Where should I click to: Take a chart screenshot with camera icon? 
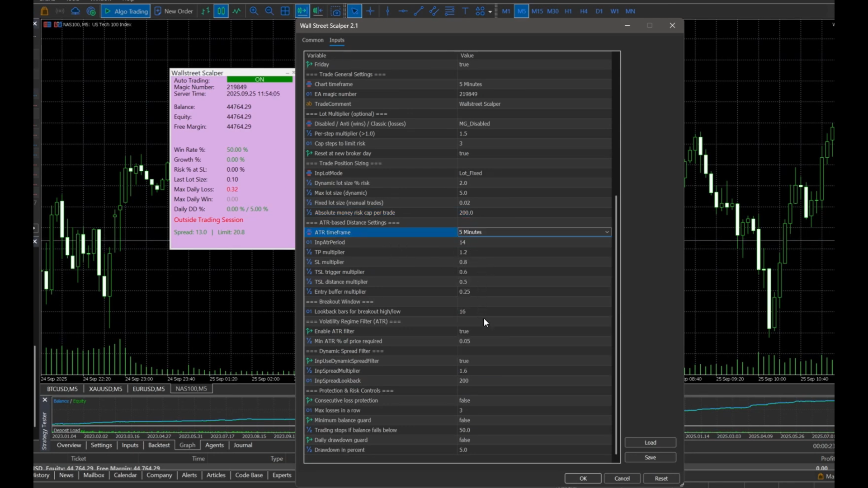[336, 11]
